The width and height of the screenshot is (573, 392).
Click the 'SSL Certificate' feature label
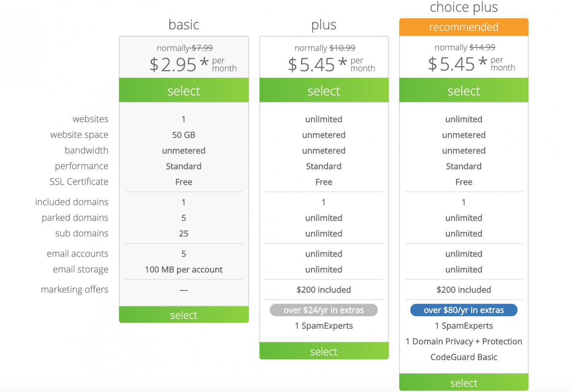click(79, 182)
